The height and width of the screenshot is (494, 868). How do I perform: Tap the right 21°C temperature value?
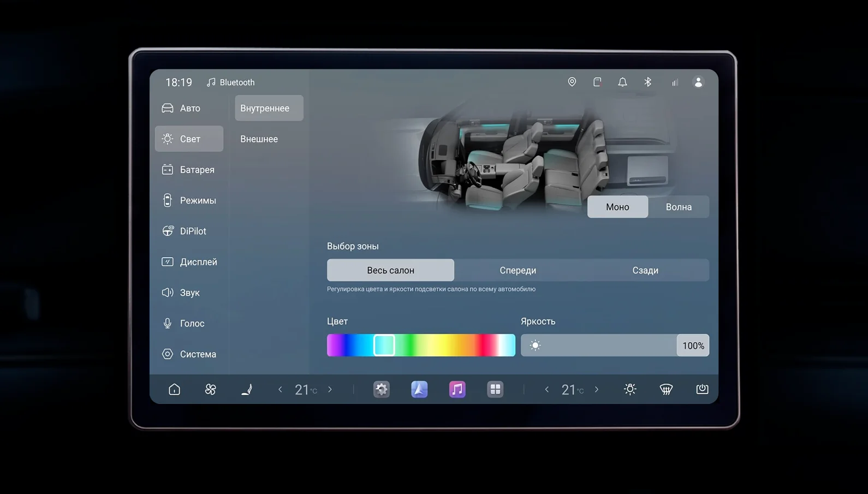pyautogui.click(x=572, y=389)
